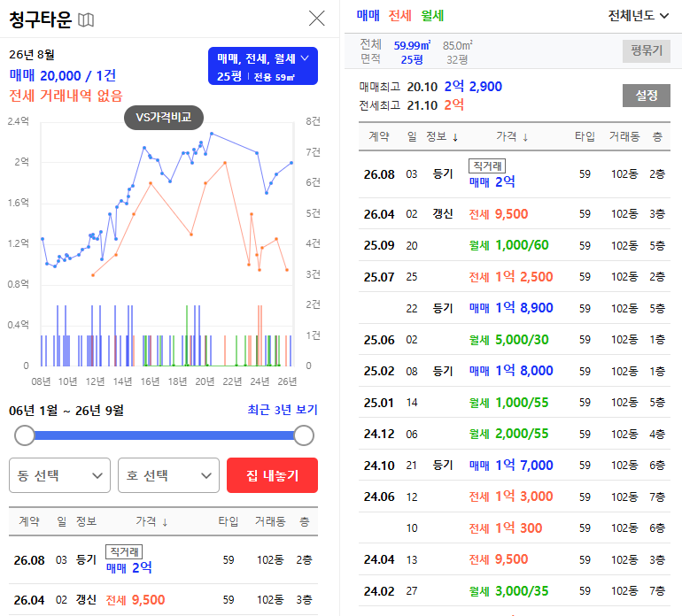Click the 설정 button
The image size is (682, 616).
(x=647, y=96)
